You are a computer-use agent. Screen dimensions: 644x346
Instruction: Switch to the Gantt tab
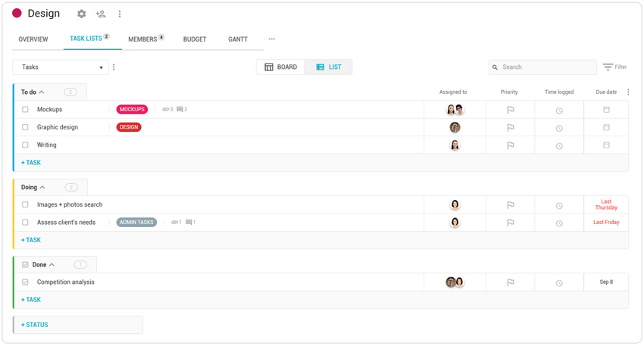[x=238, y=39]
